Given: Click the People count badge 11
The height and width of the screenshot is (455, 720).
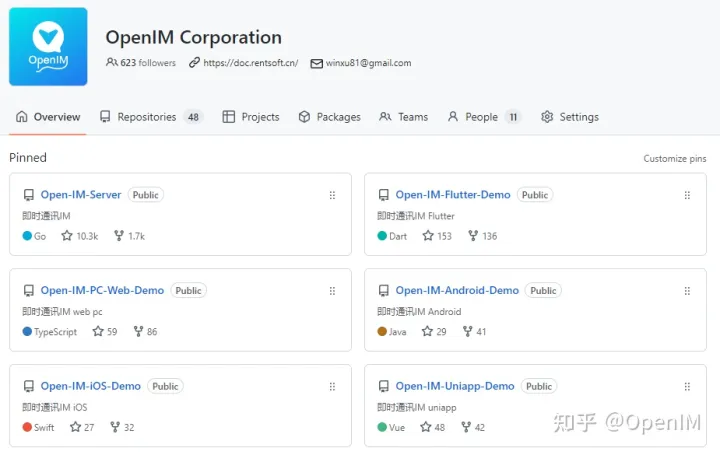Looking at the screenshot, I should pyautogui.click(x=513, y=117).
